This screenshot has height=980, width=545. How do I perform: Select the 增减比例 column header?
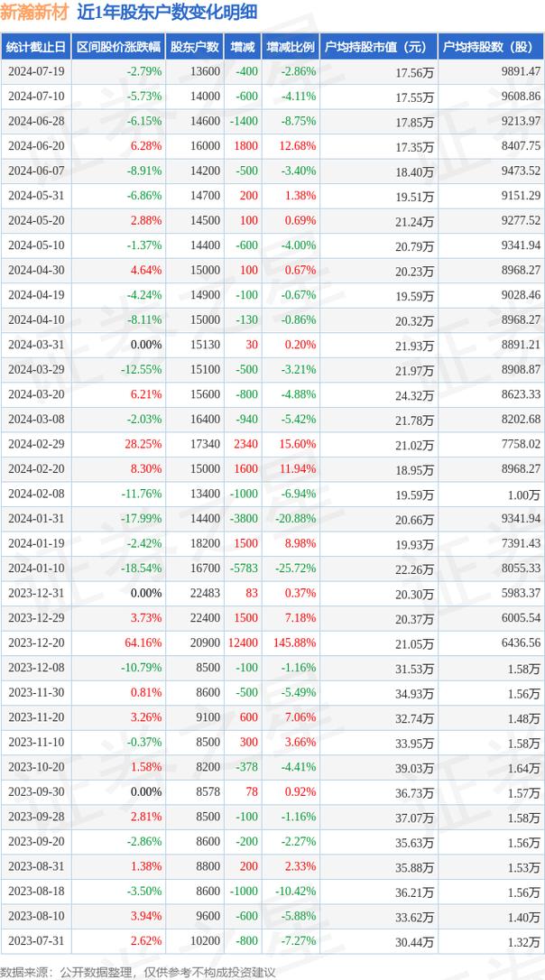(x=291, y=48)
